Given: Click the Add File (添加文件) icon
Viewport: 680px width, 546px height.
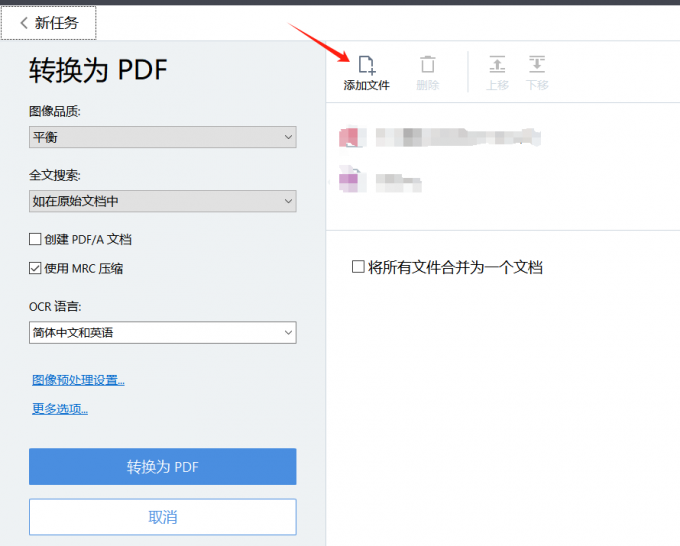Looking at the screenshot, I should point(367,65).
